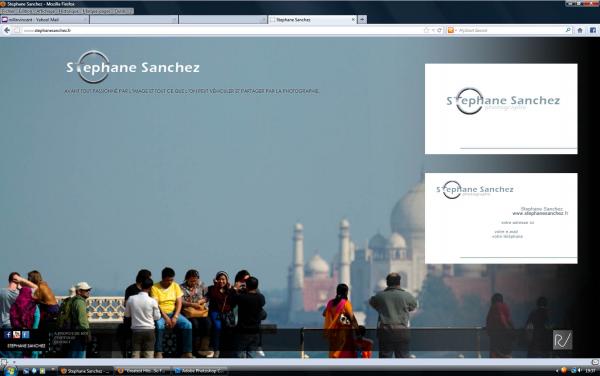Open the Outils menu

122,11
